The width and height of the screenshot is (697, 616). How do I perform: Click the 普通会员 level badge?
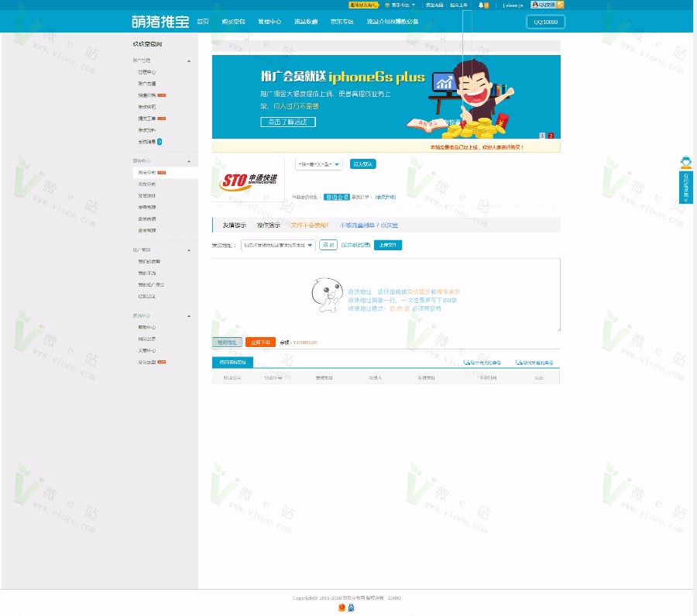(337, 197)
